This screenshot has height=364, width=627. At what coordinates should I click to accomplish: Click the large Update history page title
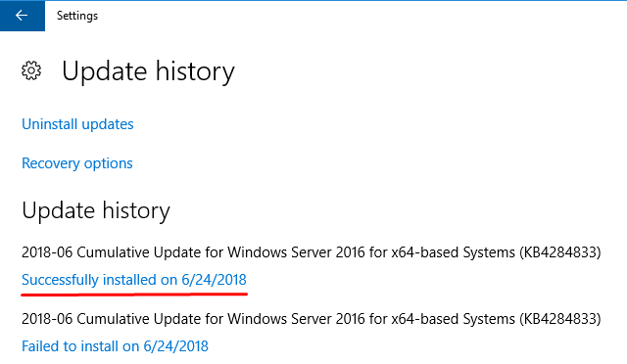[x=148, y=71]
